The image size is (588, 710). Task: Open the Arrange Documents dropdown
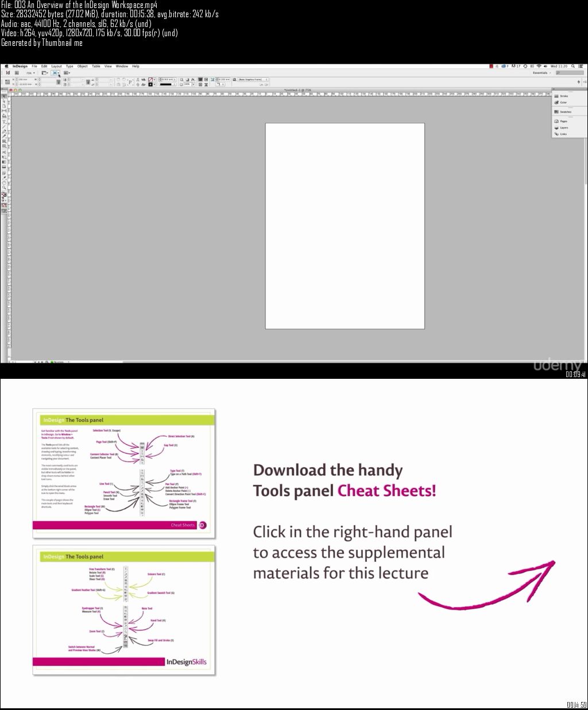pos(67,73)
